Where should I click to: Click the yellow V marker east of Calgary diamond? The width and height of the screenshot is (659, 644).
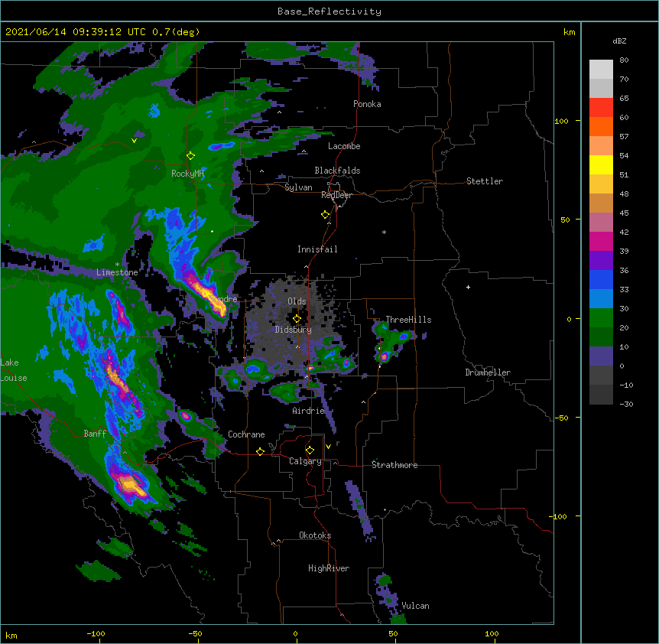point(328,447)
